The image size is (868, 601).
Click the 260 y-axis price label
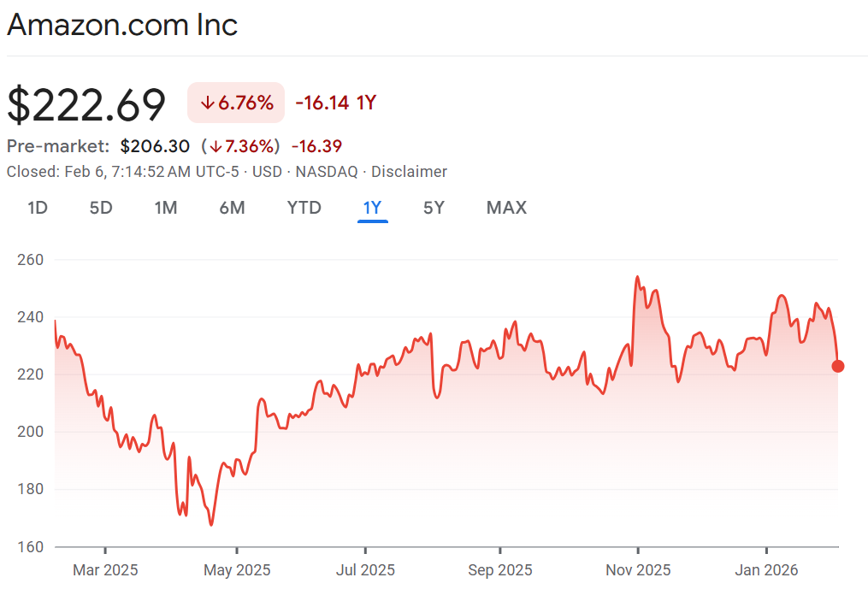[31, 259]
